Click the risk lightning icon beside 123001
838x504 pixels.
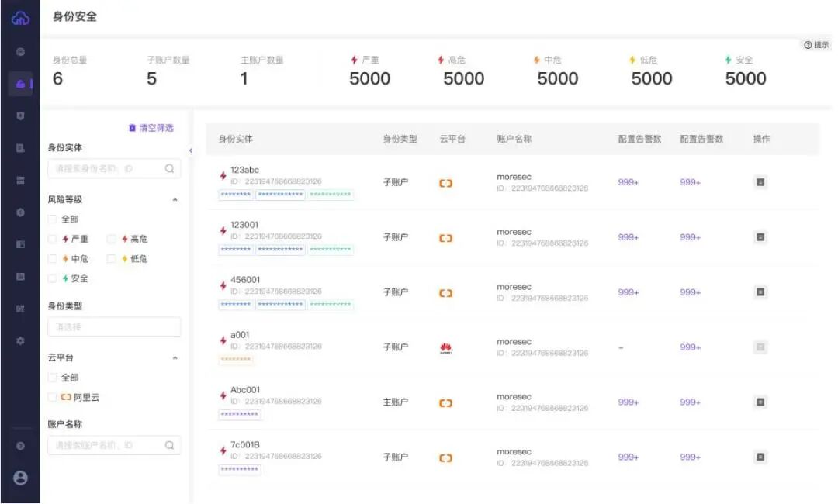[x=223, y=230]
